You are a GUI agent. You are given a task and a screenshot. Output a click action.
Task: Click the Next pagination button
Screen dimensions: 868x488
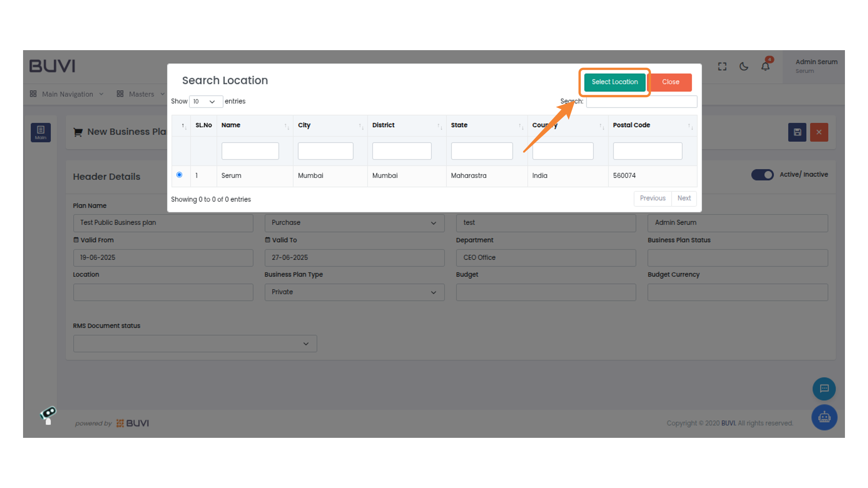pyautogui.click(x=684, y=198)
